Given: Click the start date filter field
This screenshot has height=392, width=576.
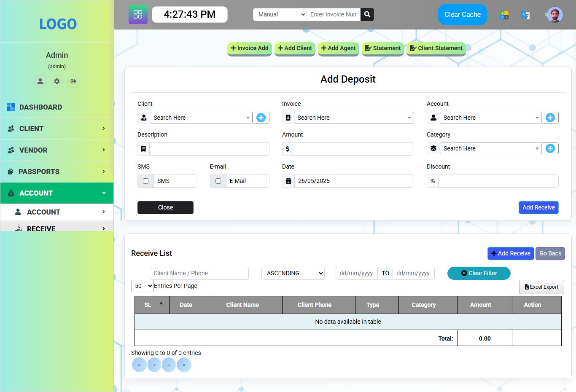Looking at the screenshot, I should point(357,273).
